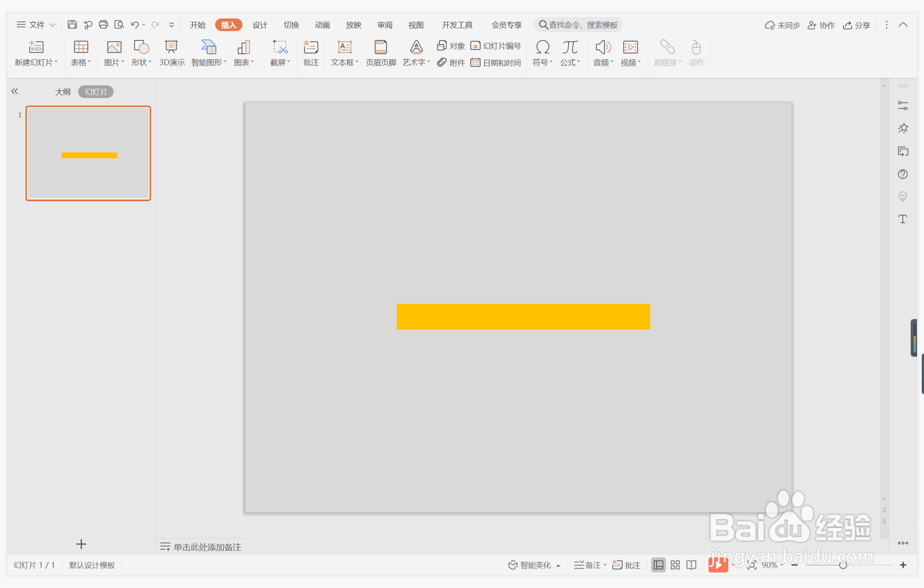
Task: Click the zoom slider handle
Action: [x=843, y=565]
